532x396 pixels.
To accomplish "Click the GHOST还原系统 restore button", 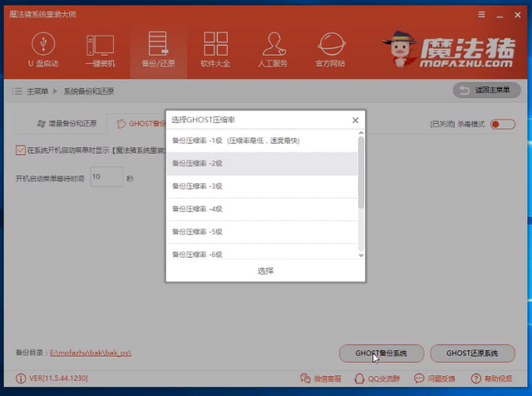I will click(x=472, y=354).
